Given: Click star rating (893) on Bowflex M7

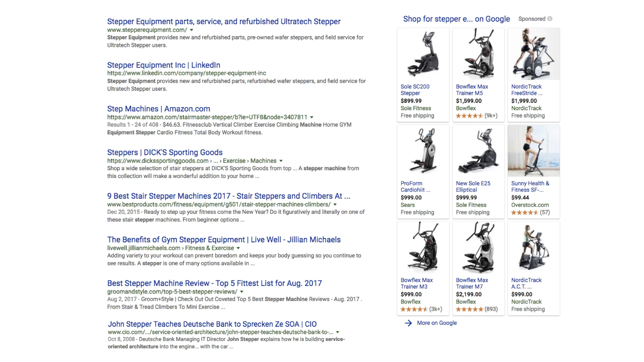Looking at the screenshot, I should [477, 309].
